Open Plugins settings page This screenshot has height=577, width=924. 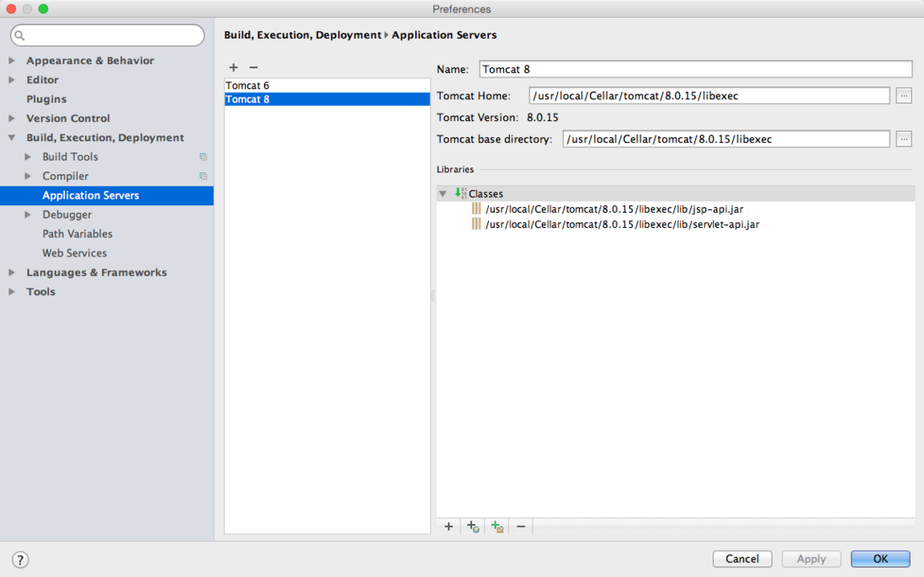[x=46, y=99]
